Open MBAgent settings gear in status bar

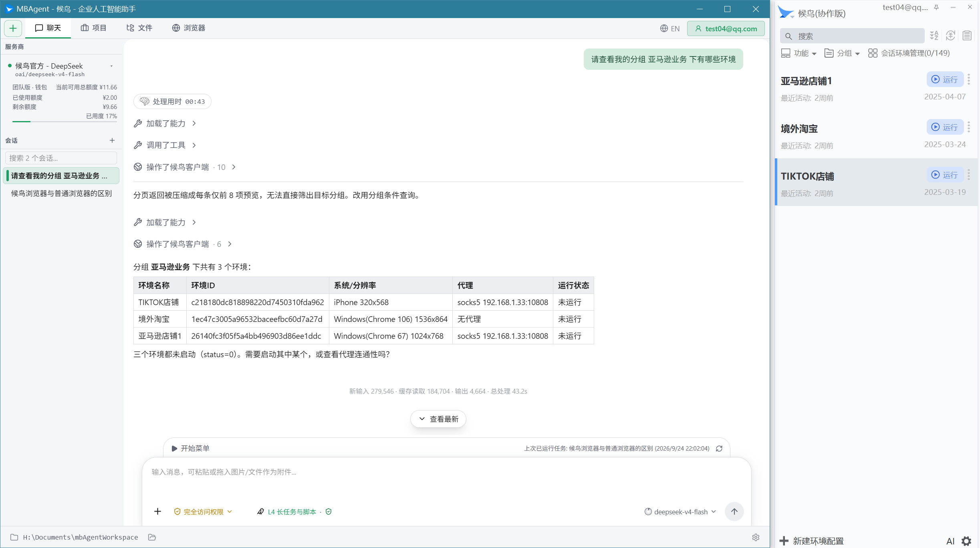756,537
